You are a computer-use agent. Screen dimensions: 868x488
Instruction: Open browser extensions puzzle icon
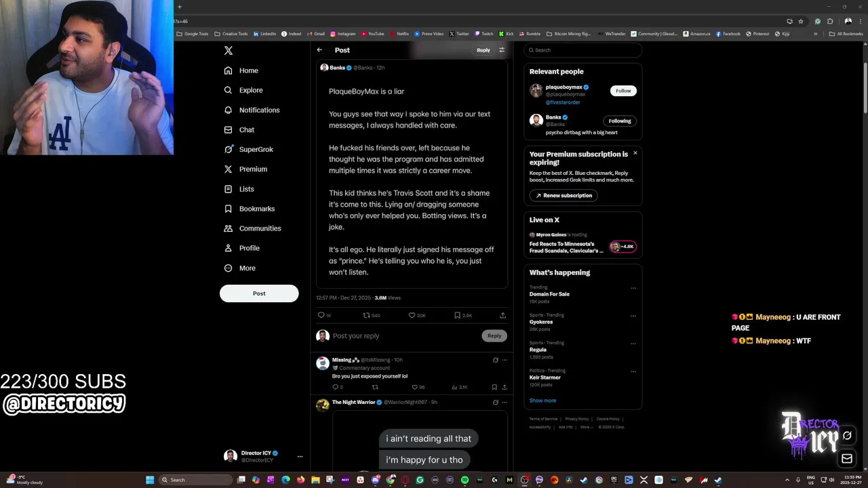pyautogui.click(x=830, y=21)
